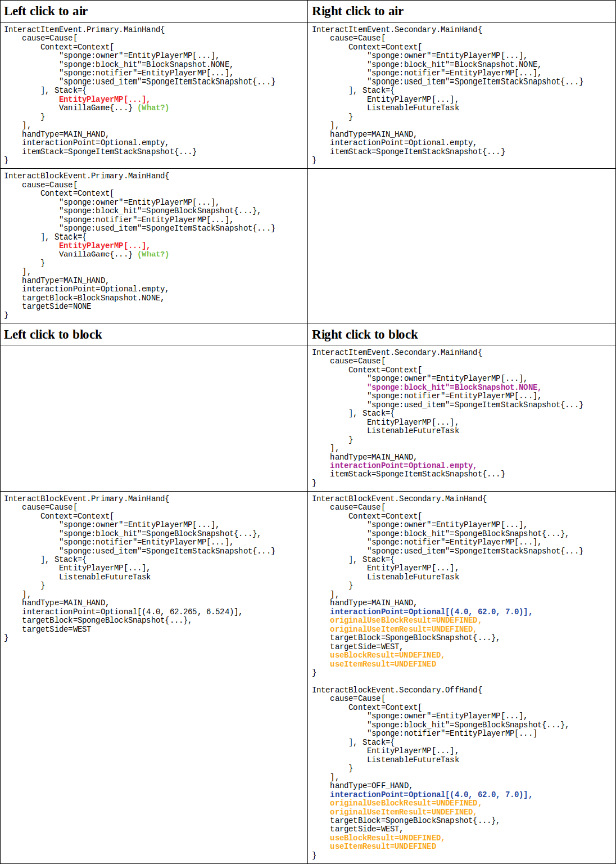Click 'originalUseBlockResult=UNDEFINED,' in Secondary.MainHand block event

[x=405, y=620]
